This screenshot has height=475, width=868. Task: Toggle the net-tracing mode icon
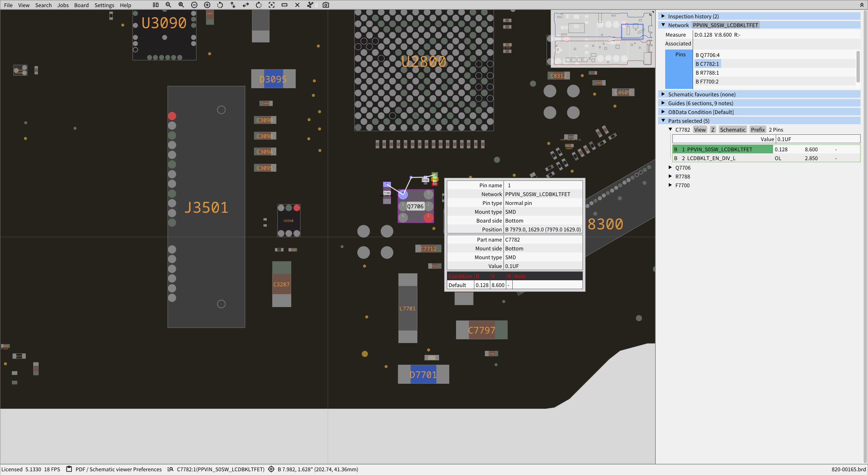(x=310, y=5)
